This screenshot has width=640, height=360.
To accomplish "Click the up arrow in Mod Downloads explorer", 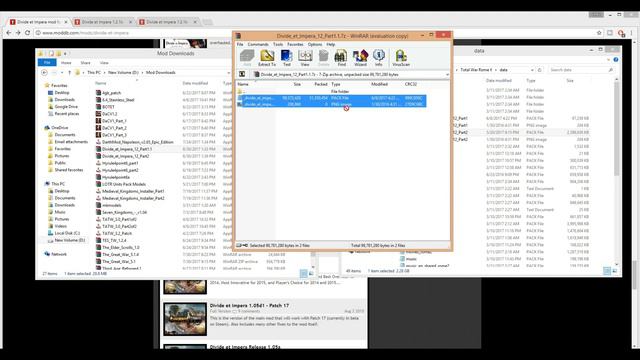I will click(x=69, y=73).
